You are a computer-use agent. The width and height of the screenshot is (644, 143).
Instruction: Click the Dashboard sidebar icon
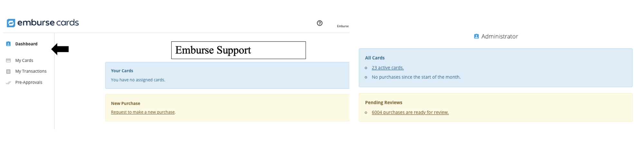[8, 44]
